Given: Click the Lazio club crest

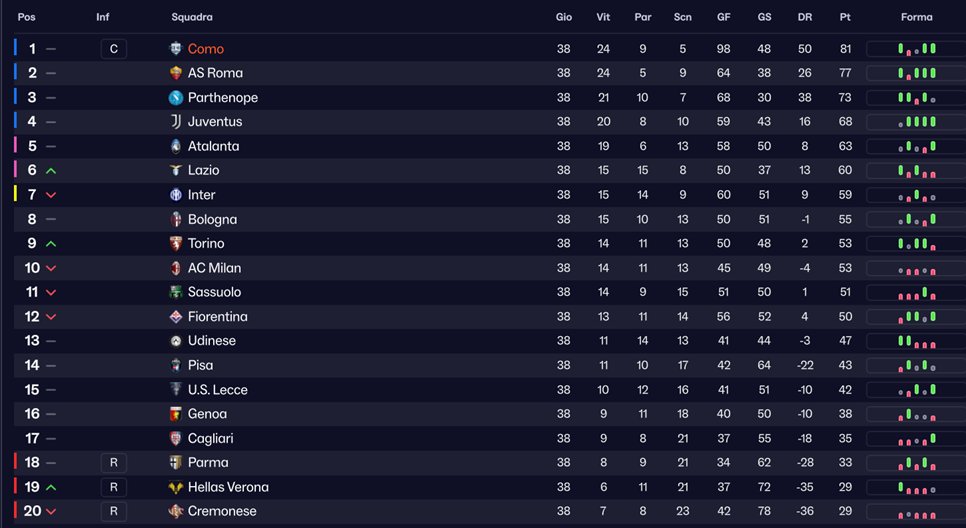Looking at the screenshot, I should [176, 171].
